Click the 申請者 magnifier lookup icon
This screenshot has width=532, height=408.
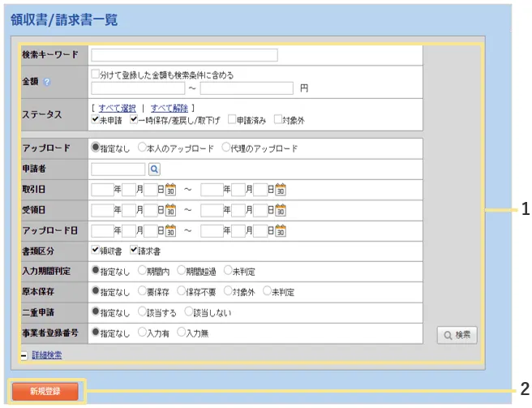pyautogui.click(x=154, y=170)
